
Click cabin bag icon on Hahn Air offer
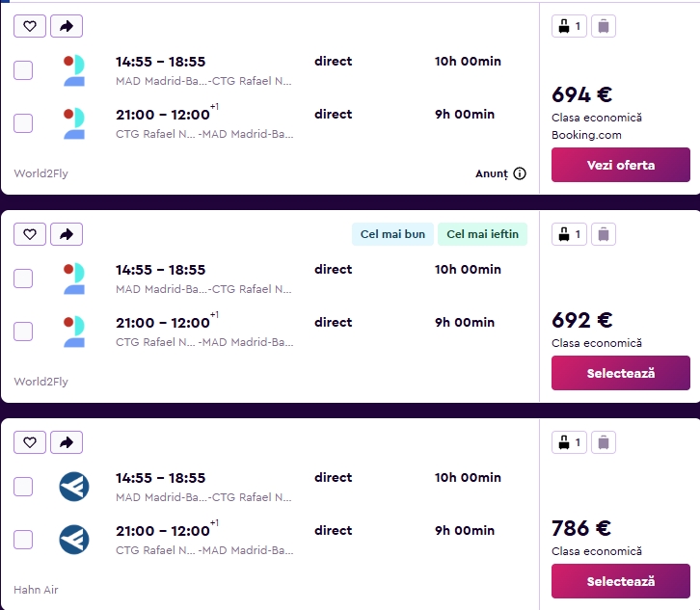(x=569, y=442)
